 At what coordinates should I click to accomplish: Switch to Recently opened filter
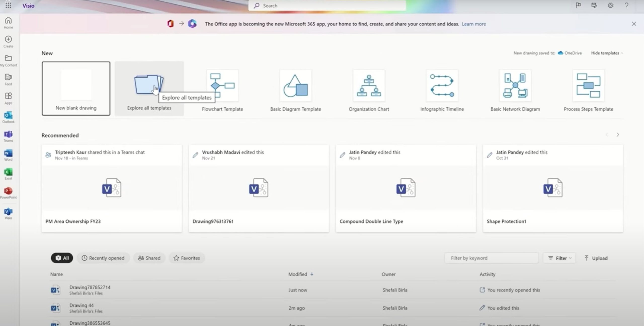tap(103, 258)
